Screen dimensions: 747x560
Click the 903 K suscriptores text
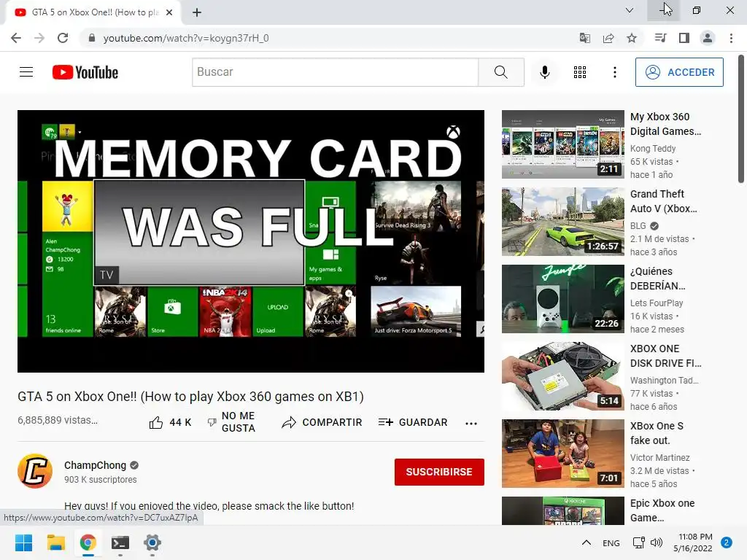pyautogui.click(x=101, y=480)
